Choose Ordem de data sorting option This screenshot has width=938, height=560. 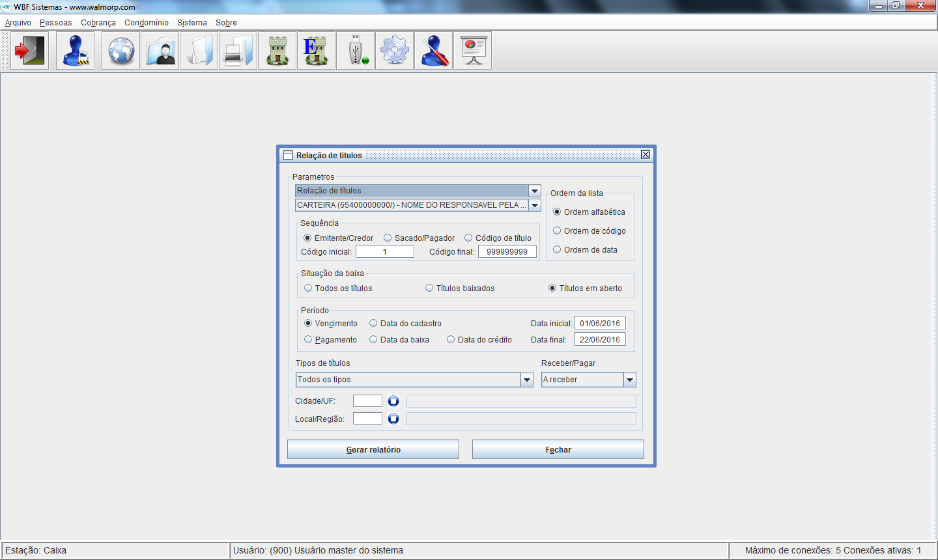pos(557,250)
